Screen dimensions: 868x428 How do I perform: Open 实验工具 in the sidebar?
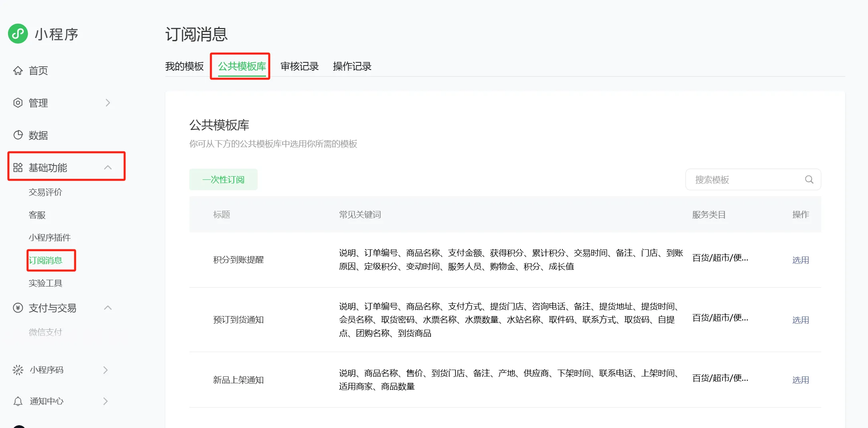(x=46, y=283)
